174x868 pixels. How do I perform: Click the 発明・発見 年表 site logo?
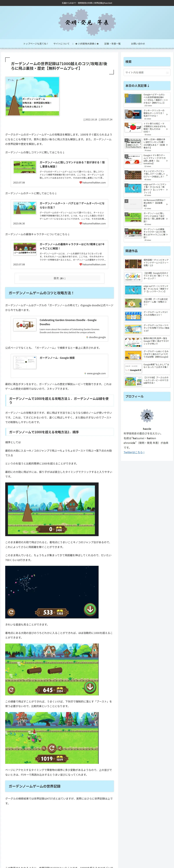coord(87,23)
